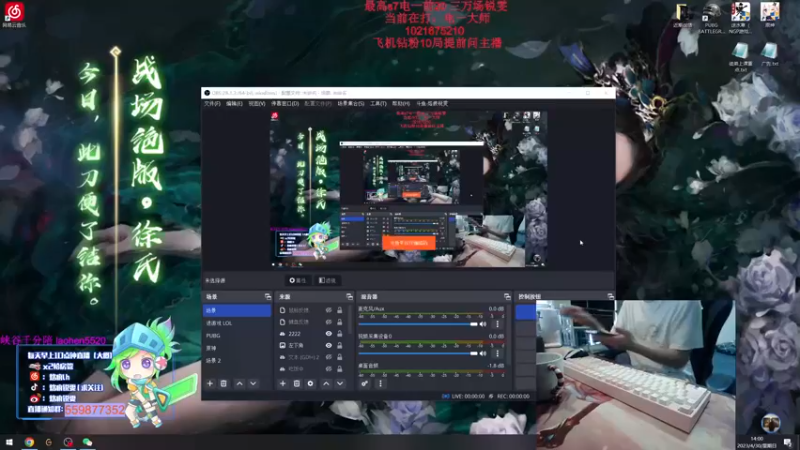
Task: Open the taskbar clock and date
Action: pyautogui.click(x=757, y=442)
